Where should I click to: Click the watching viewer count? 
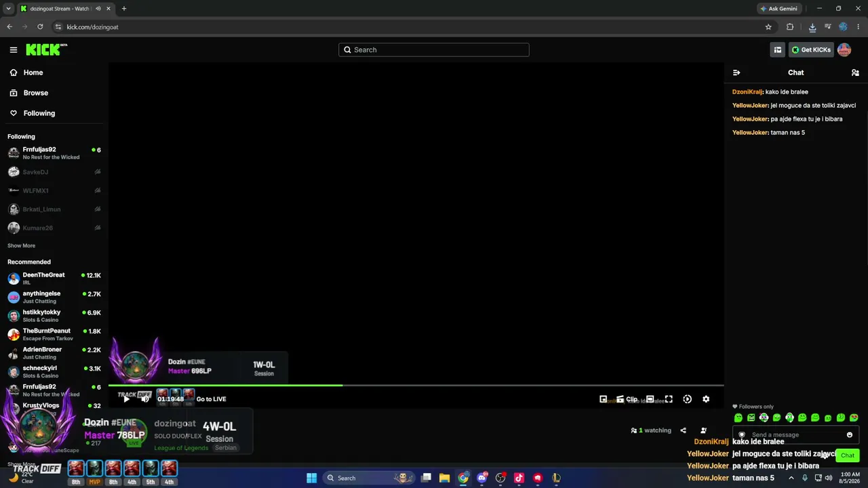click(x=650, y=430)
